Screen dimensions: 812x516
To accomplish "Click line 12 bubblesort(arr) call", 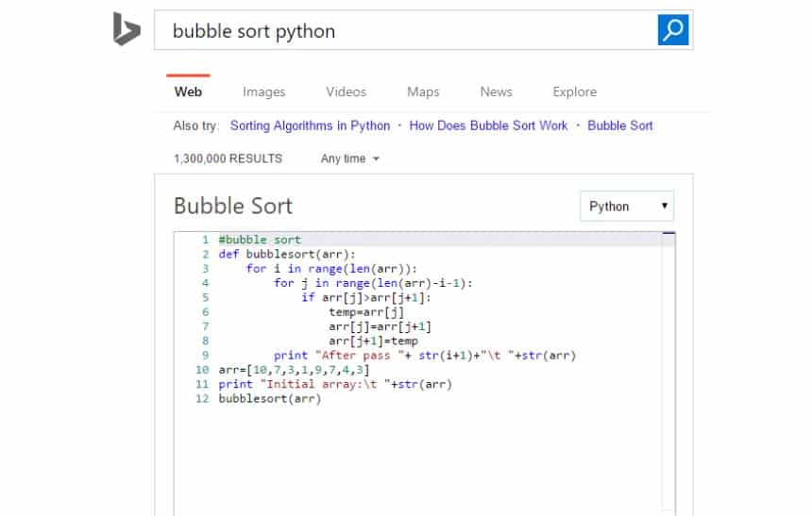I will click(x=270, y=399).
